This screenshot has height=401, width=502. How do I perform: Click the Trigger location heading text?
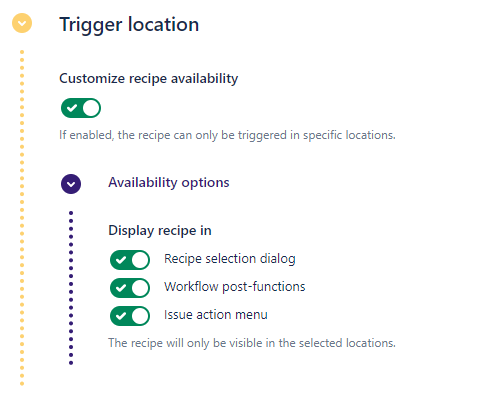coord(129,25)
